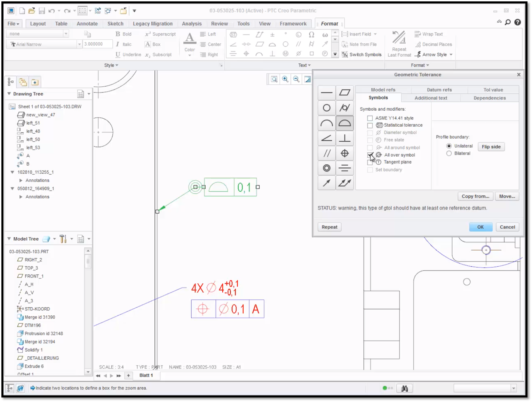Open the Insert Field dropdown
532x402 pixels.
[375, 34]
